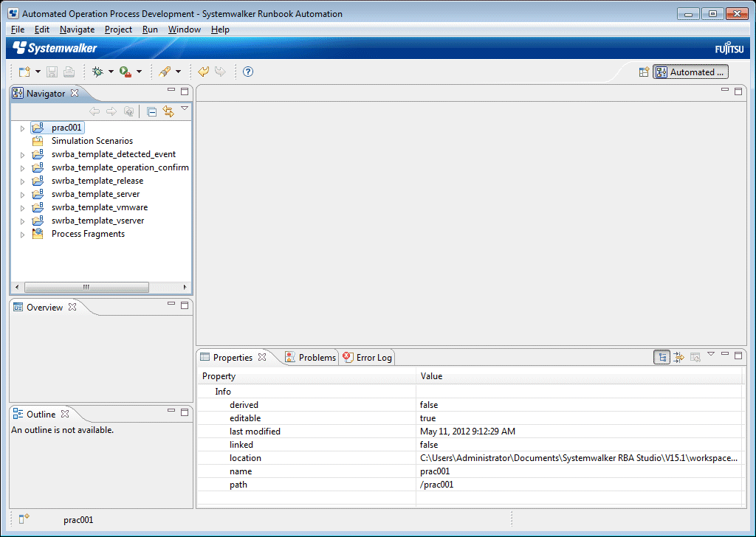Select swrba_template_server project
This screenshot has height=537, width=756.
coord(95,194)
